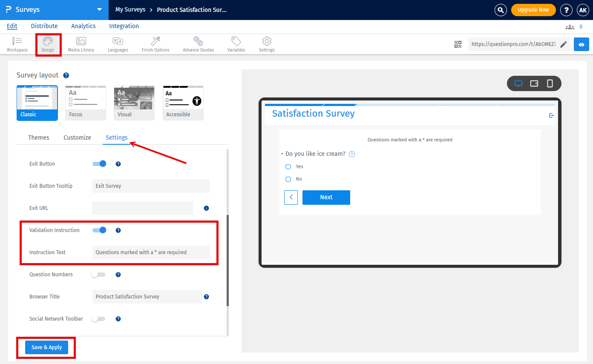Choose the Focus survey layout
The height and width of the screenshot is (364, 593).
click(x=85, y=102)
